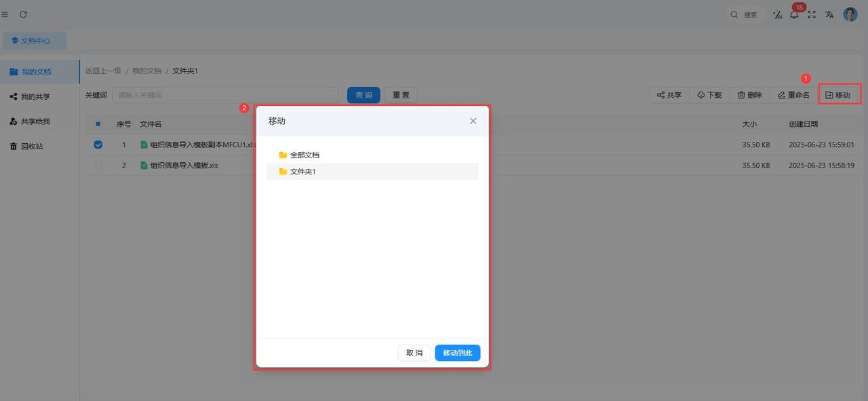The width and height of the screenshot is (868, 401).
Task: Click the search magnifier icon in the header
Action: (x=734, y=14)
